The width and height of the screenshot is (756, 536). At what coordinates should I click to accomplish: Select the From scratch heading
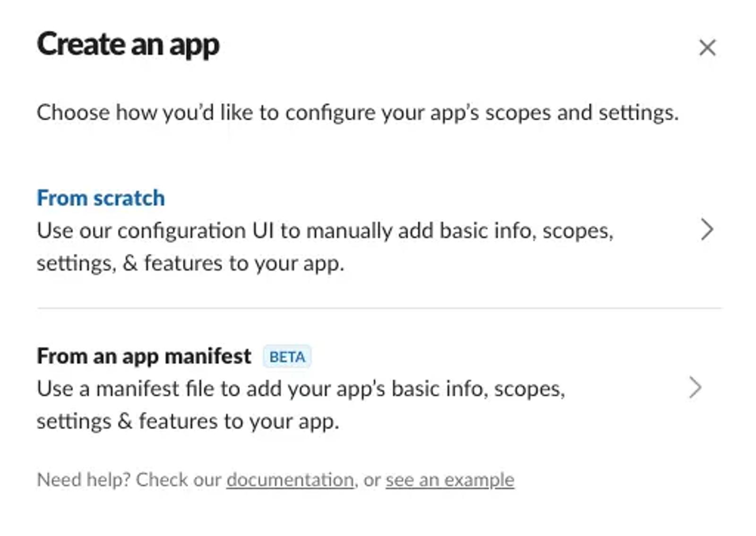[101, 198]
